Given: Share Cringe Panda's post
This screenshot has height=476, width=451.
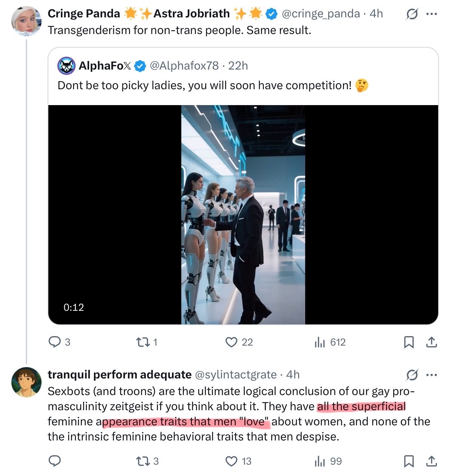Looking at the screenshot, I should click(x=431, y=342).
